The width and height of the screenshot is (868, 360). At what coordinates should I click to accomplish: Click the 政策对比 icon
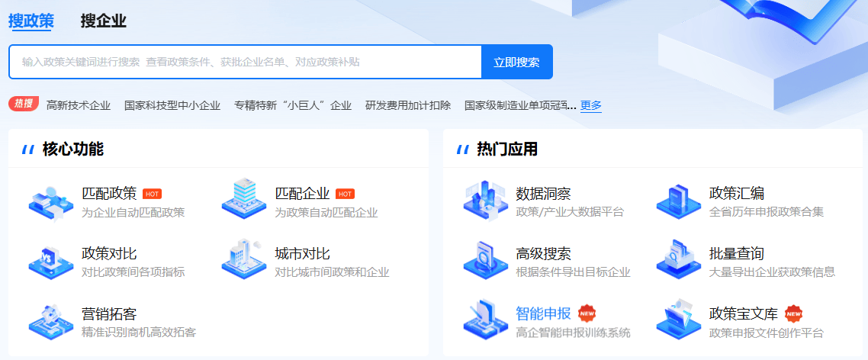point(51,261)
